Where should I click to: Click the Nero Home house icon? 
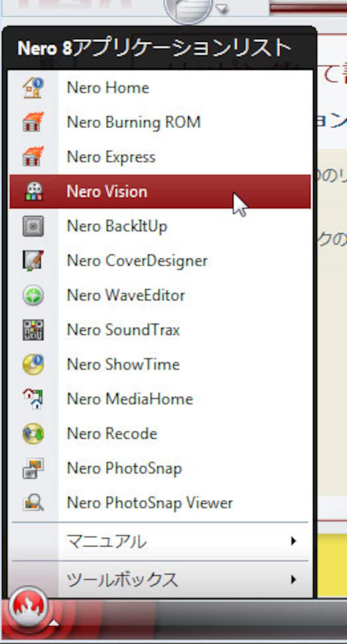pos(33,88)
